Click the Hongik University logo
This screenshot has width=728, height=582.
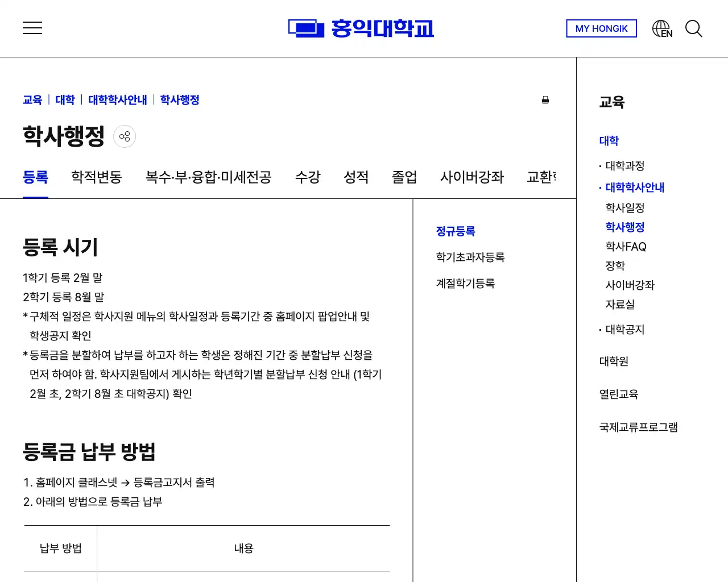pos(361,28)
